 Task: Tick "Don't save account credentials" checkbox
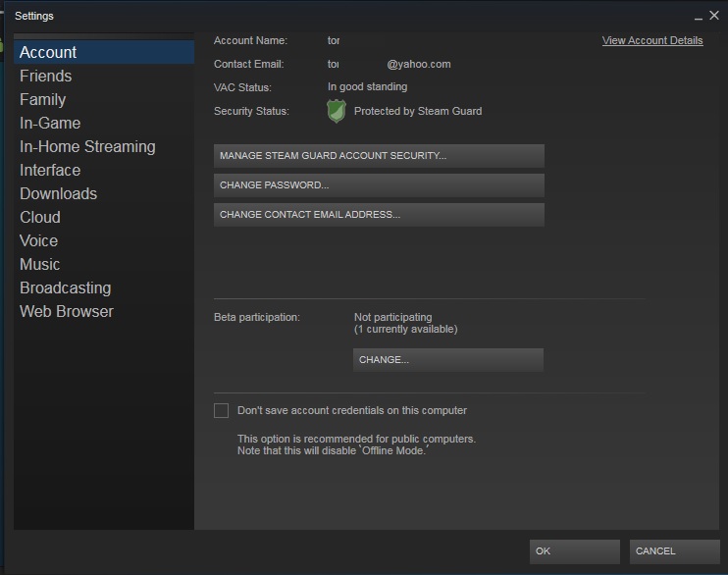[x=221, y=410]
